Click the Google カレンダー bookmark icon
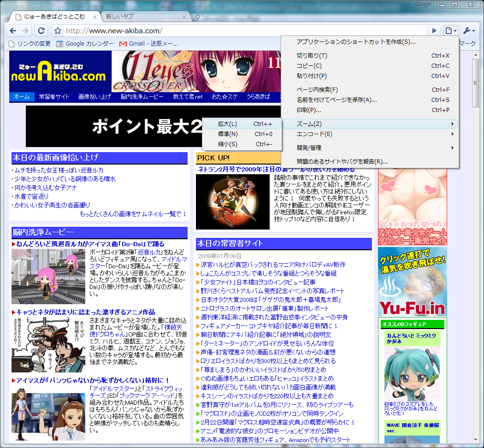 pyautogui.click(x=59, y=44)
